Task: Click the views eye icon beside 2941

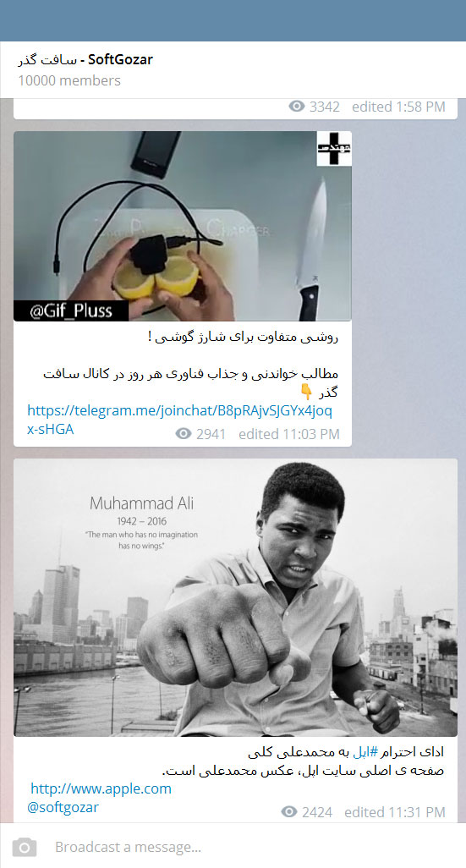Action: (184, 434)
